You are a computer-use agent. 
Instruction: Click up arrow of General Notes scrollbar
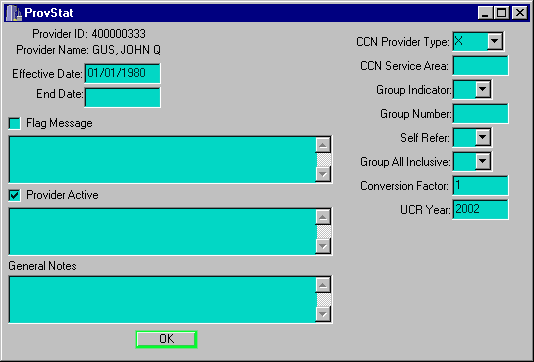323,285
